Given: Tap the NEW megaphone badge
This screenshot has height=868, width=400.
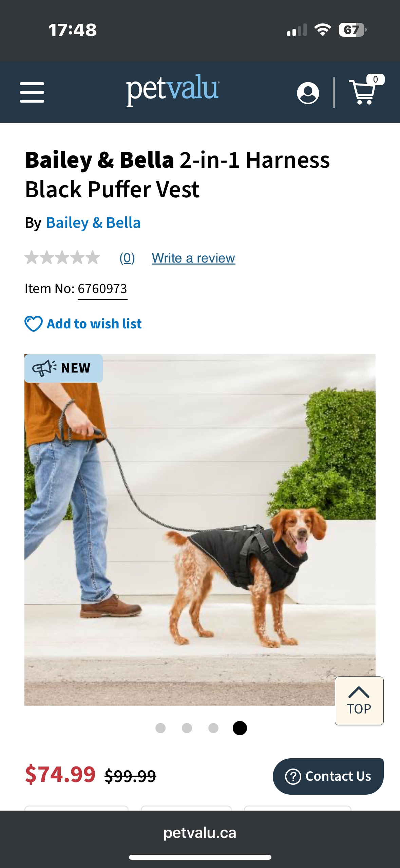Looking at the screenshot, I should (63, 368).
